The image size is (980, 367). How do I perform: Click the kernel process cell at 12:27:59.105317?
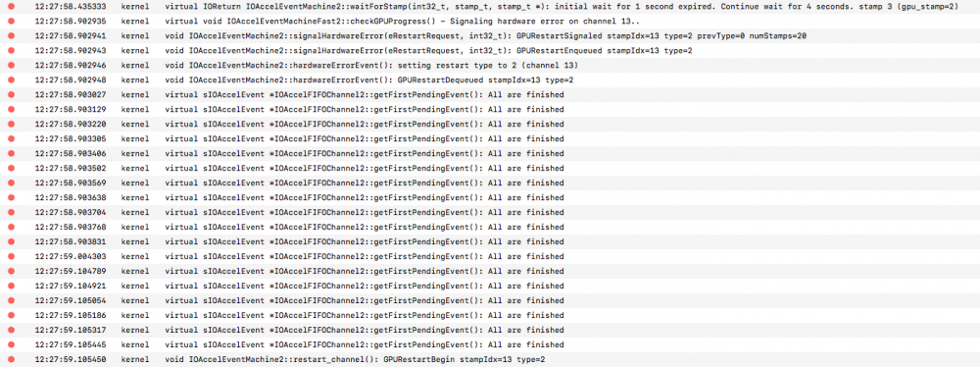point(135,330)
